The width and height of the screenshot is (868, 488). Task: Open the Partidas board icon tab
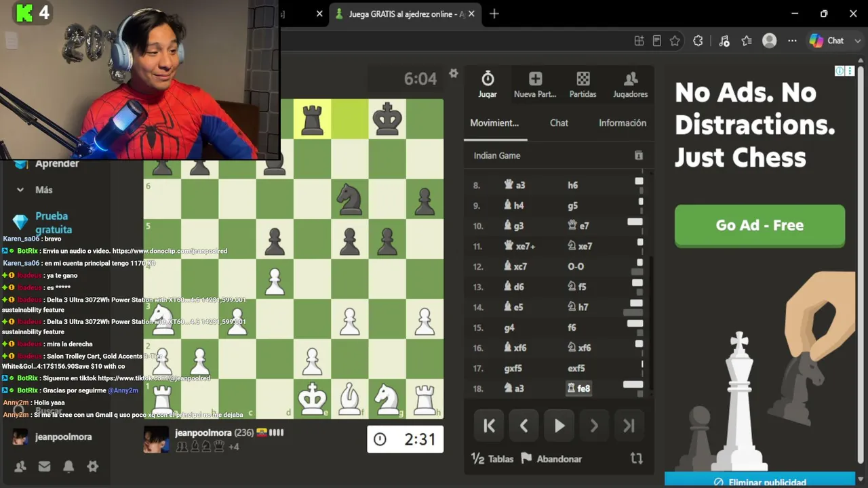tap(583, 85)
